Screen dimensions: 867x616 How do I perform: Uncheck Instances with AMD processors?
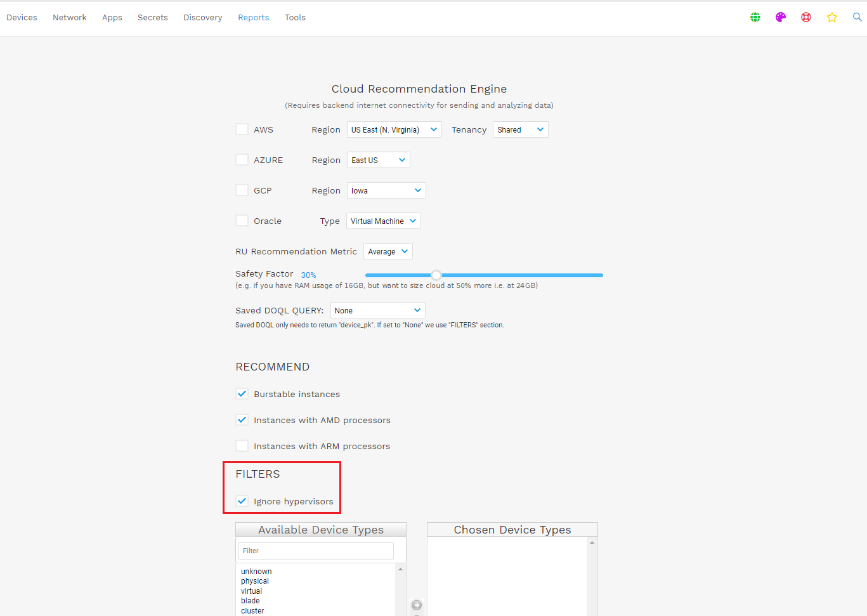coord(242,420)
